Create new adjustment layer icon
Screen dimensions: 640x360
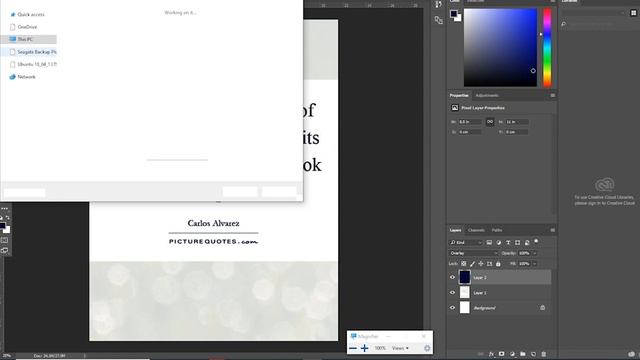[x=512, y=354]
